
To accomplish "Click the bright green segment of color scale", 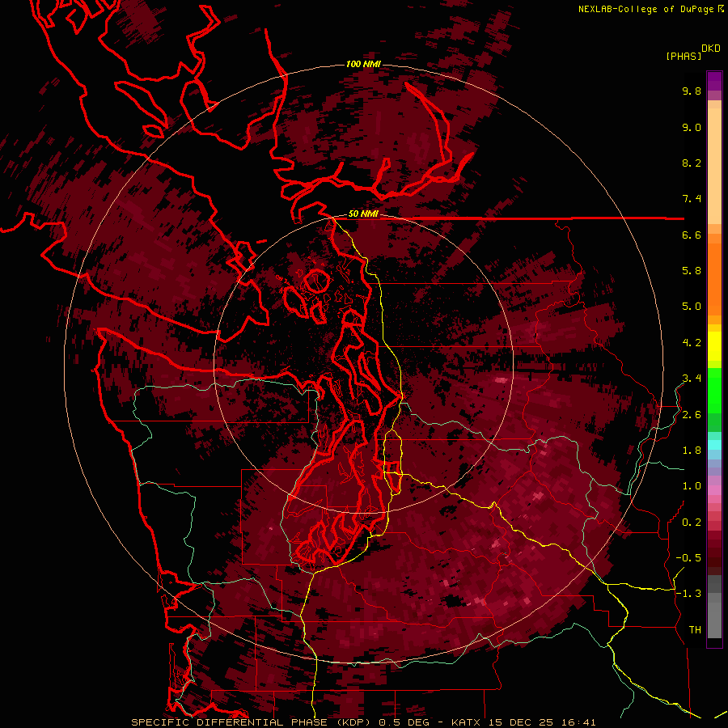I will [x=714, y=390].
